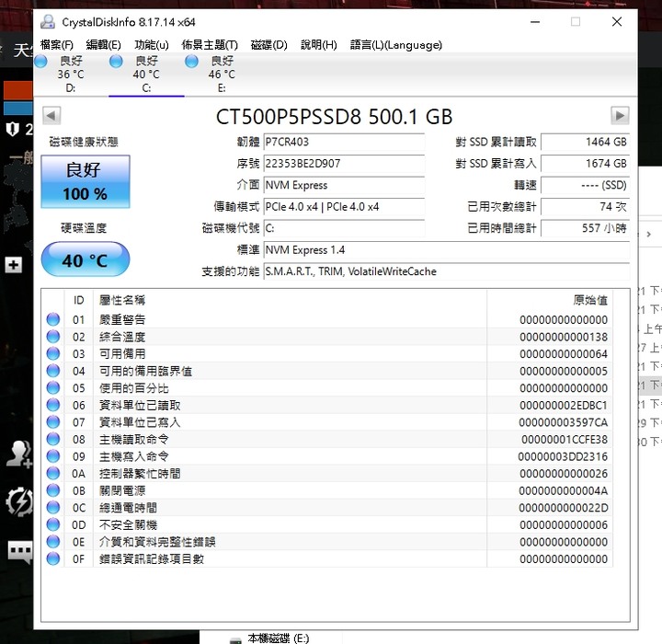The image size is (662, 644).
Task: Switch to the C: drive tab at 40 °C
Action: tap(146, 74)
